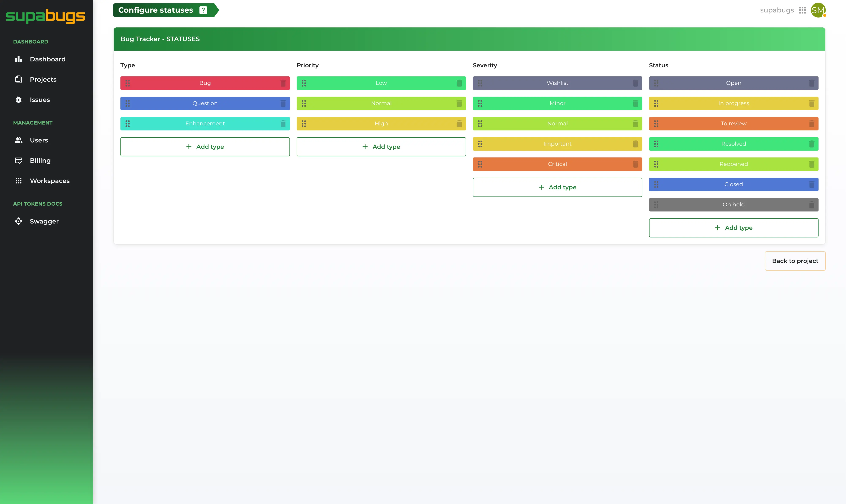
Task: Click the supabugs logo
Action: coord(46,16)
